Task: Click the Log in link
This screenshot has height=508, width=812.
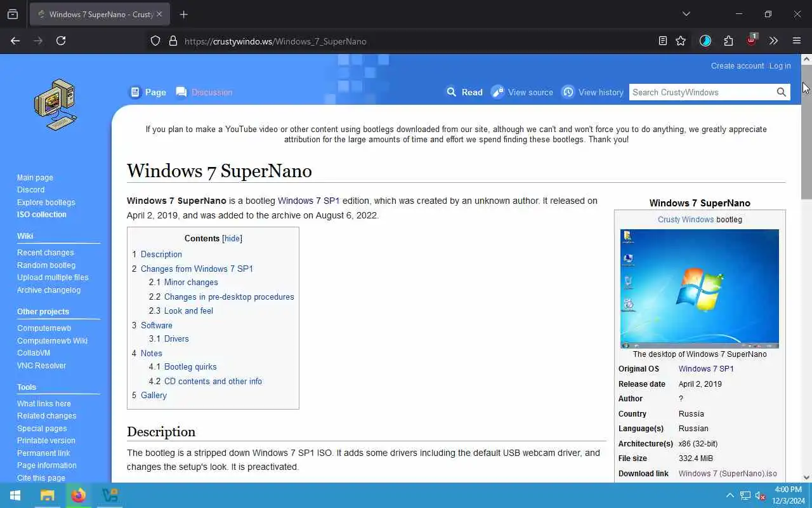Action: (x=780, y=66)
